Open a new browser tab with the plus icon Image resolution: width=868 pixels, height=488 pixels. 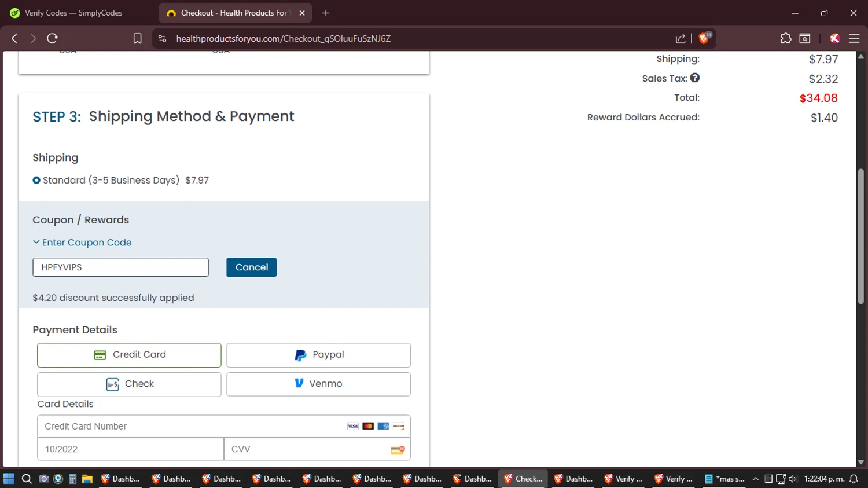point(326,13)
